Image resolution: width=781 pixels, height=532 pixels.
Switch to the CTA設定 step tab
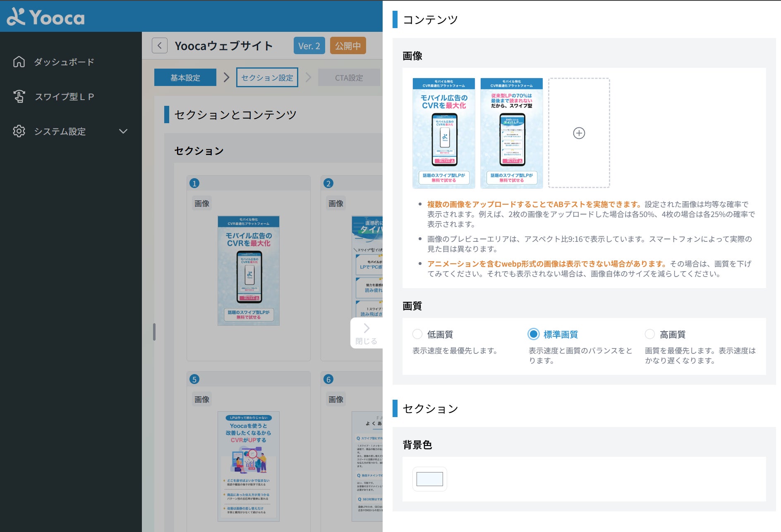coord(349,77)
